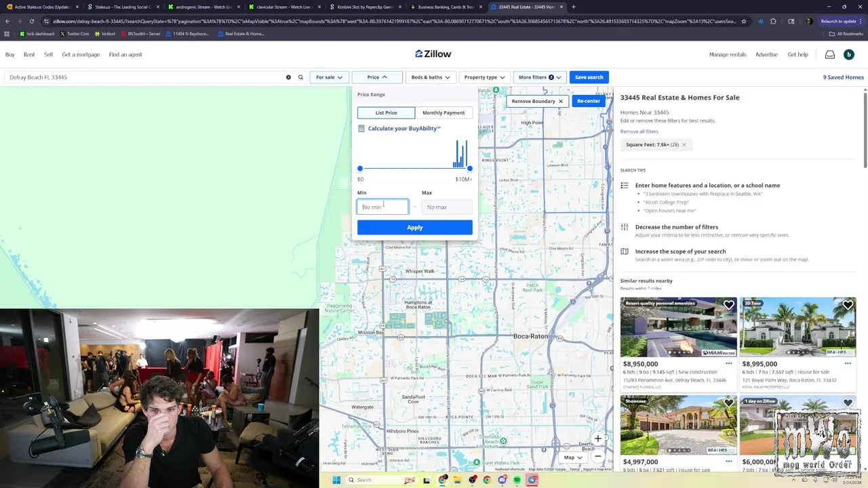Click the price slider maximum handle
This screenshot has width=868, height=488.
coord(470,169)
